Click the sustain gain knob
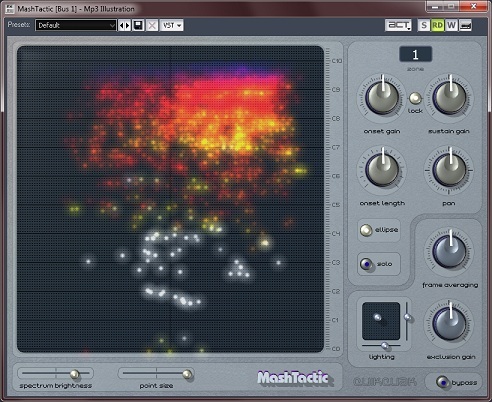Screen dimensions: 492x402 pyautogui.click(x=449, y=98)
